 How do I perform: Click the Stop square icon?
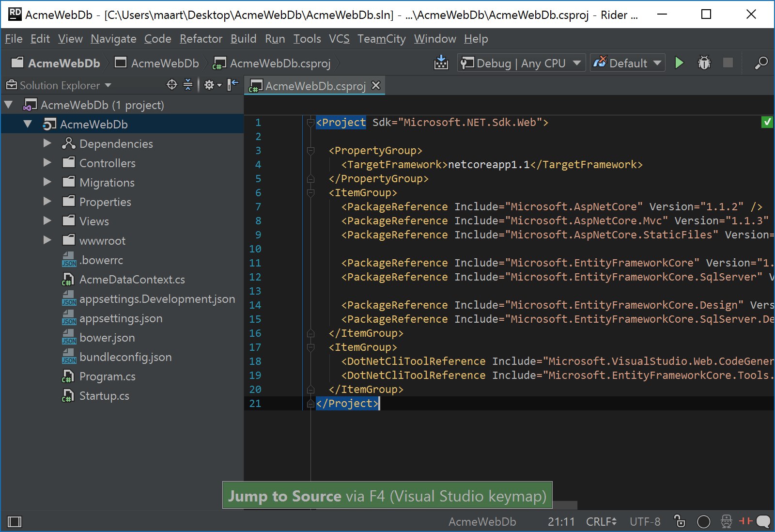pos(728,63)
